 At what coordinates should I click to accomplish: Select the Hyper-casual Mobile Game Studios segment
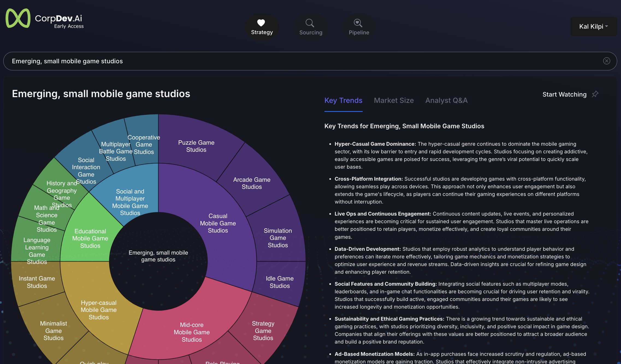[x=99, y=310]
